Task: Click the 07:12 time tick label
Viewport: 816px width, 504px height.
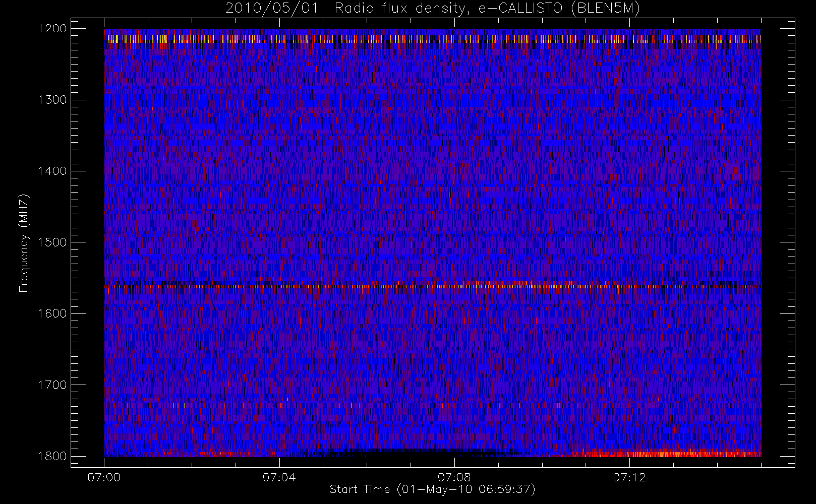Action: point(629,477)
